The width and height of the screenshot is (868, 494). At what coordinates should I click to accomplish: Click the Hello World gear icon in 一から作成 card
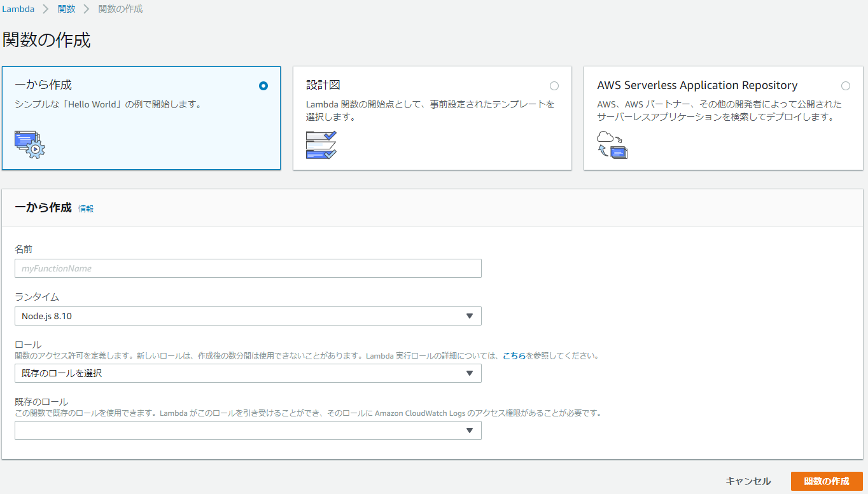(29, 145)
